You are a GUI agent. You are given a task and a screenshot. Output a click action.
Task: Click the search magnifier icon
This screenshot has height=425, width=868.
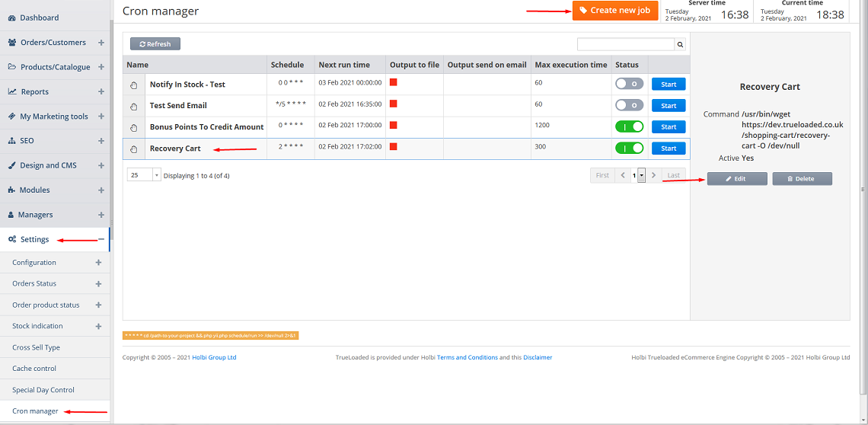[680, 45]
